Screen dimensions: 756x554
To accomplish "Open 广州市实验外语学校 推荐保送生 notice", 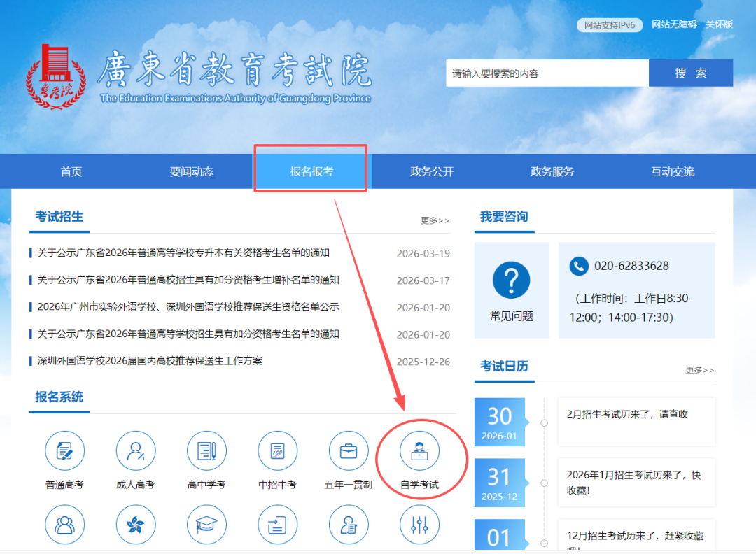I will click(188, 307).
